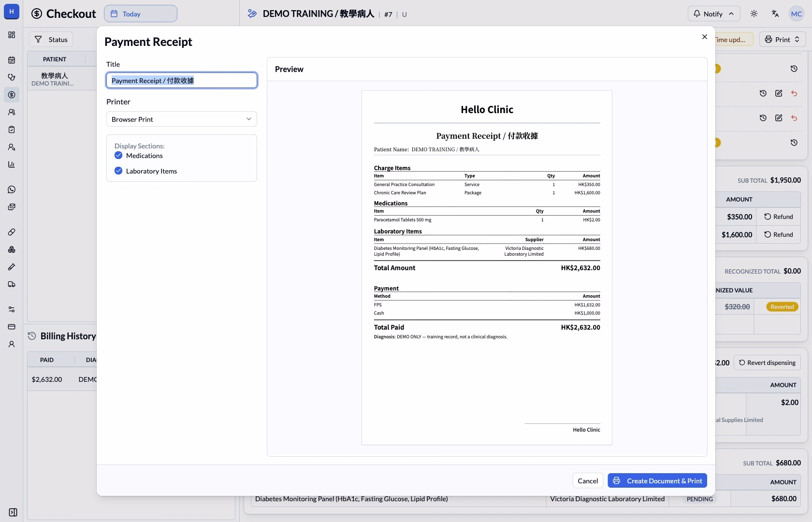
Task: Open the patient search sidebar icon
Action: click(12, 147)
